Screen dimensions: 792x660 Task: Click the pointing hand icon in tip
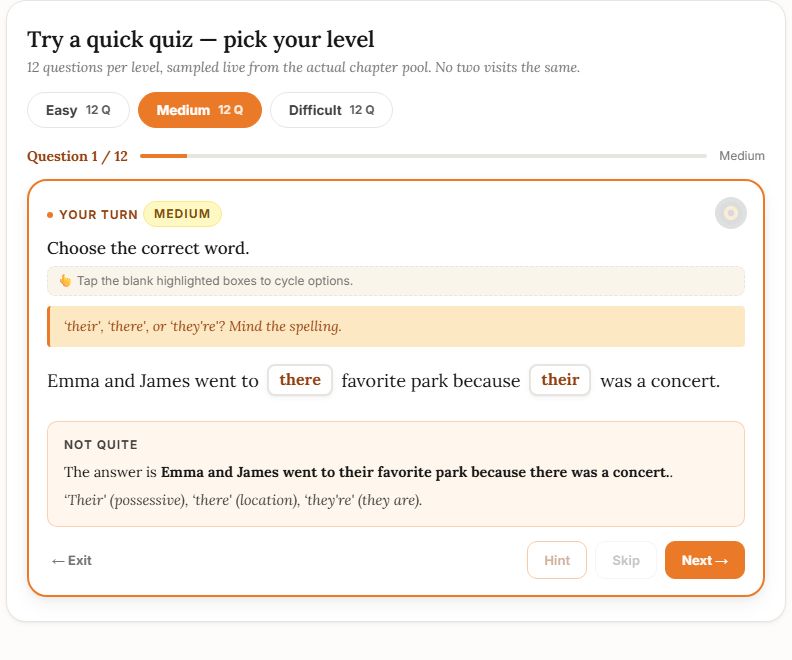[x=65, y=281]
